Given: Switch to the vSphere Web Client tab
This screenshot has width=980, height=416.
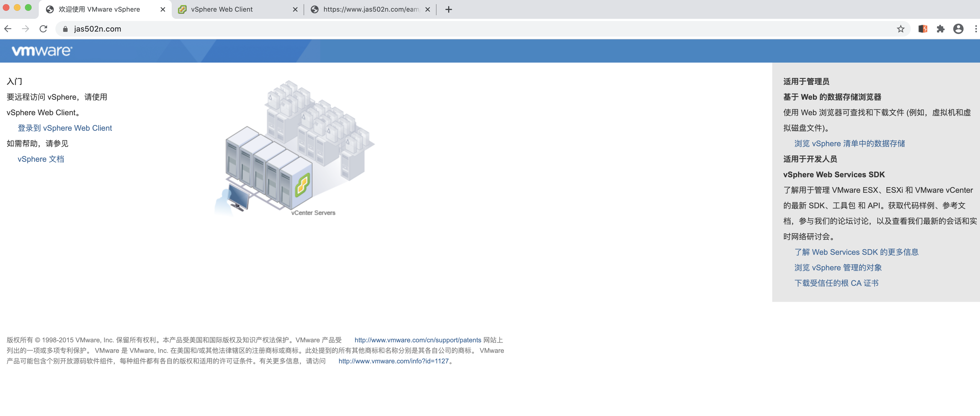Looking at the screenshot, I should click(237, 9).
